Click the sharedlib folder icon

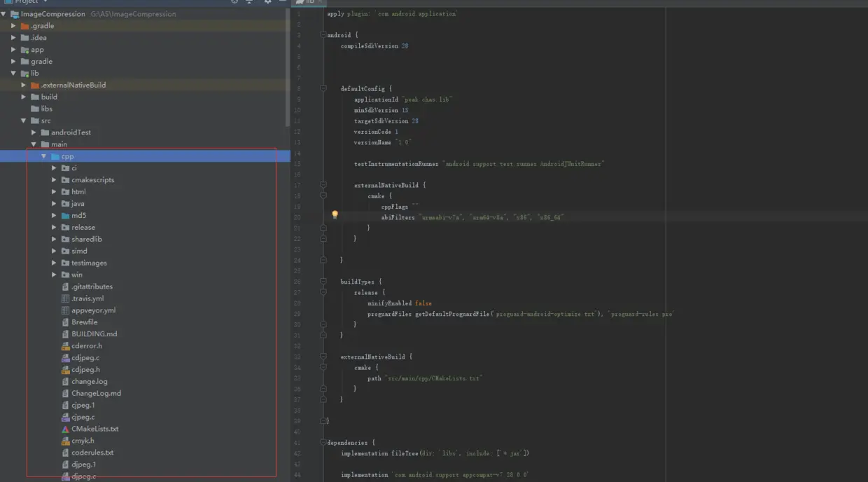65,240
